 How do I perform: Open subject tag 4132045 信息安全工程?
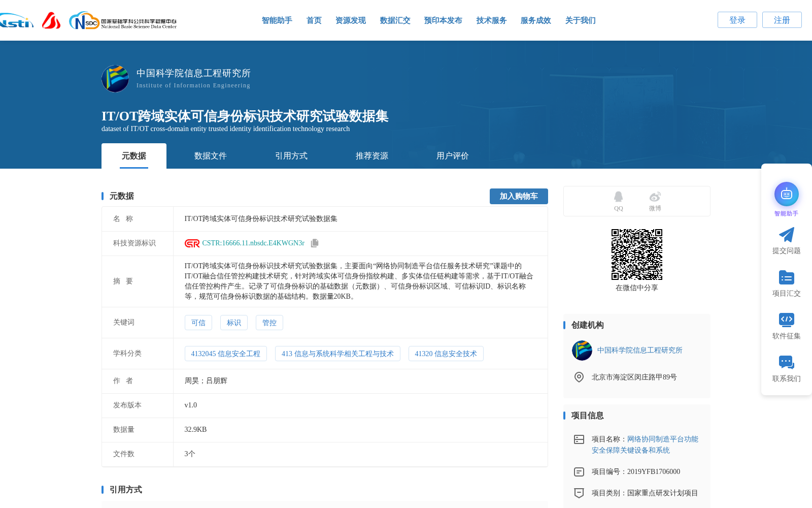click(x=226, y=354)
